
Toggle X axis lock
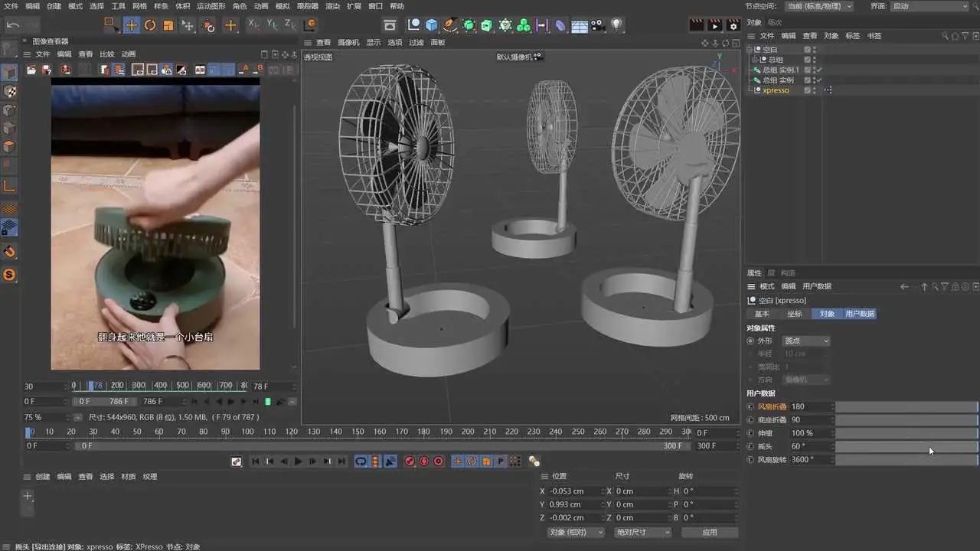(254, 24)
